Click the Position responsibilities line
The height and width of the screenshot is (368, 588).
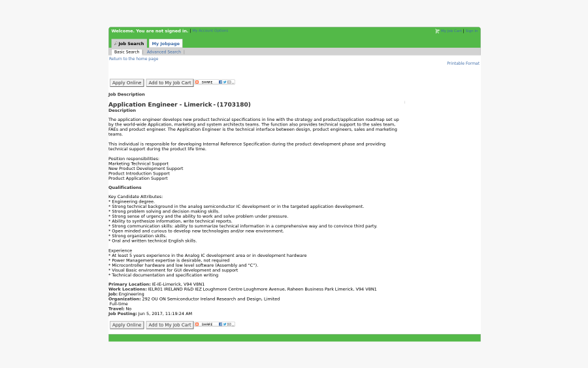[x=134, y=158]
